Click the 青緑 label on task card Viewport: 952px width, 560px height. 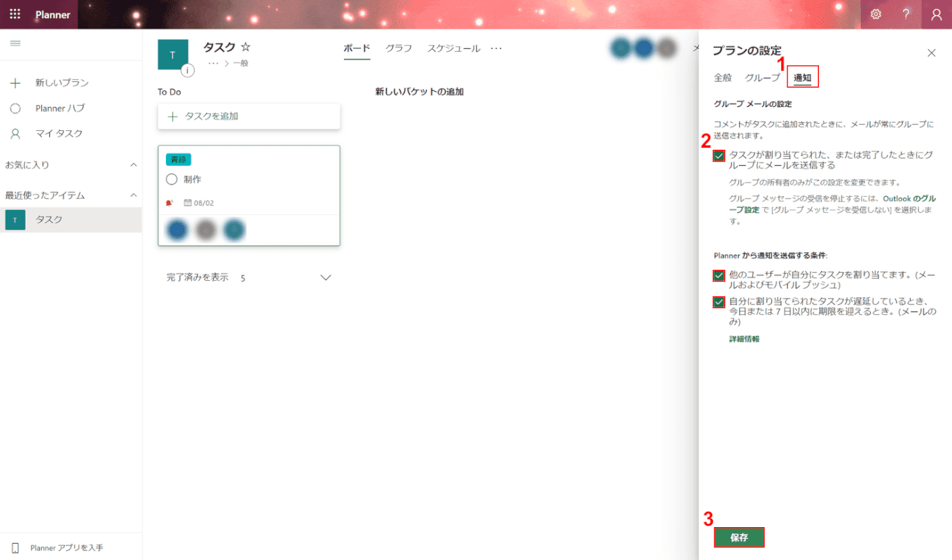tap(179, 160)
